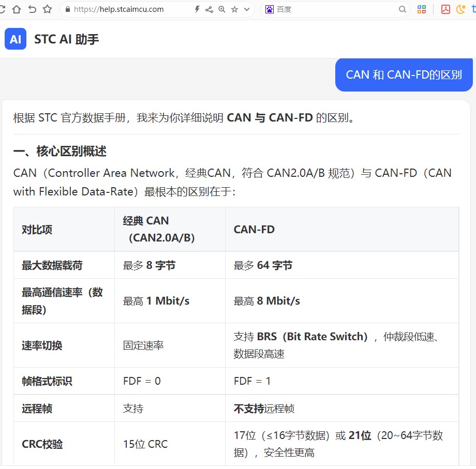Click the favorite star in address bar
This screenshot has width=476, height=469.
click(x=234, y=9)
